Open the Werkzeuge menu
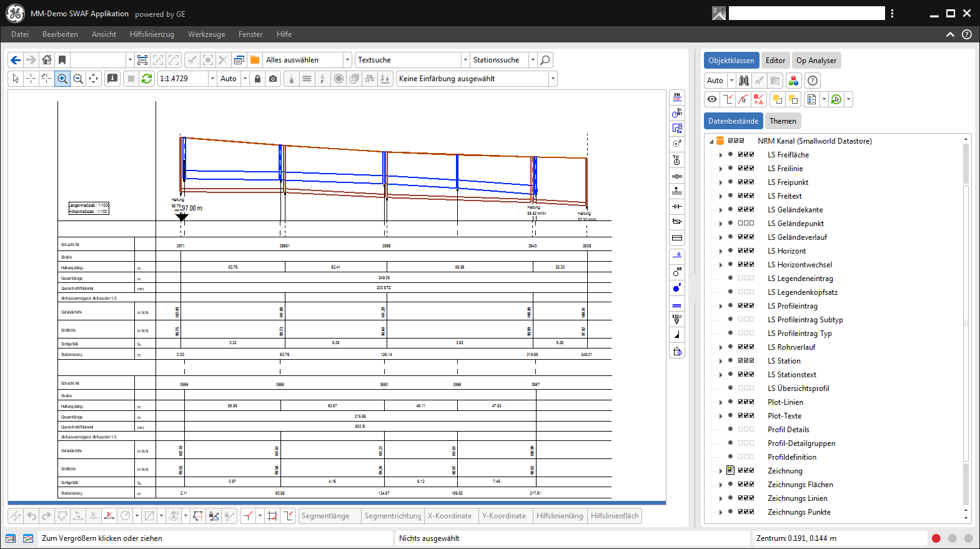Viewport: 980px width, 549px height. coord(206,34)
